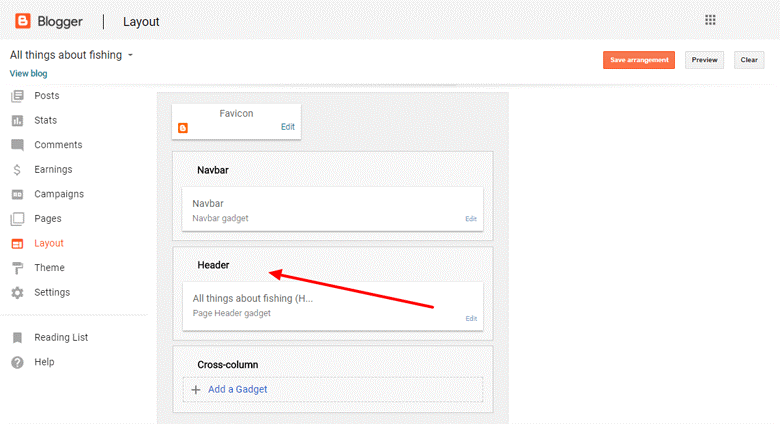This screenshot has height=424, width=780.
Task: Open the Theme menu label
Action: 49,268
